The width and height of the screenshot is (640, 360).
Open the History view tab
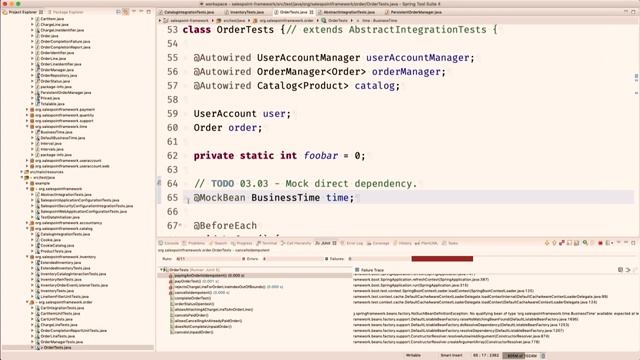pos(402,243)
